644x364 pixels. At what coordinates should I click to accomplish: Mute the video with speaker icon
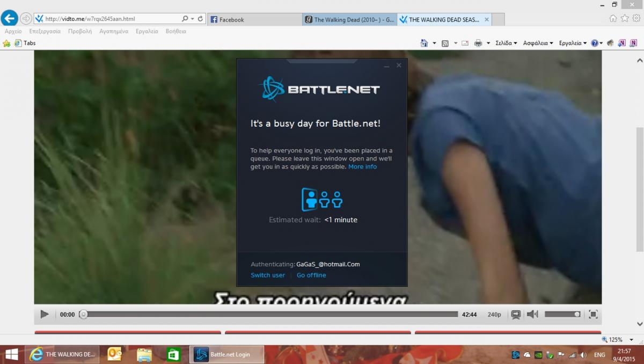point(532,315)
